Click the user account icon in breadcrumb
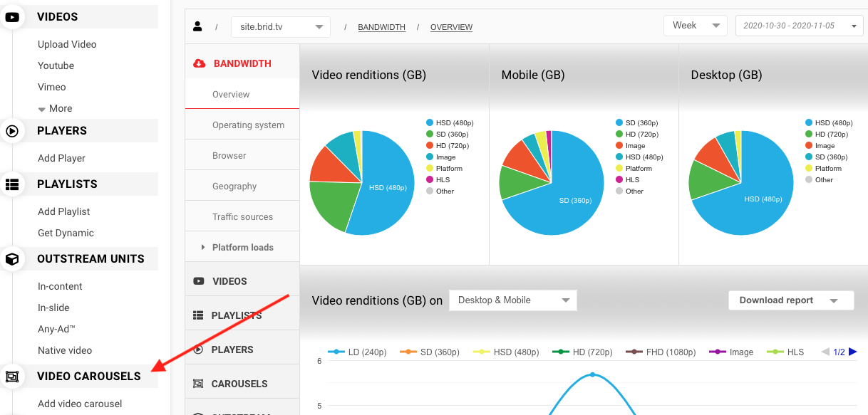Image resolution: width=868 pixels, height=415 pixels. pos(197,27)
